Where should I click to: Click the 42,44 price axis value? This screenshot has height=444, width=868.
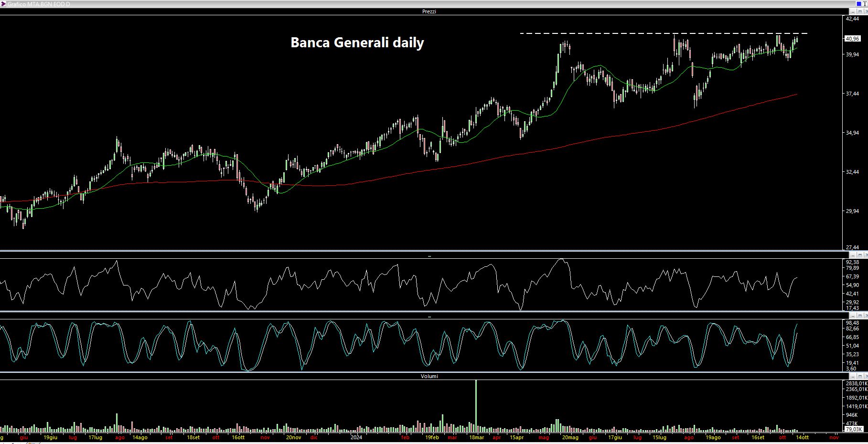pyautogui.click(x=852, y=19)
